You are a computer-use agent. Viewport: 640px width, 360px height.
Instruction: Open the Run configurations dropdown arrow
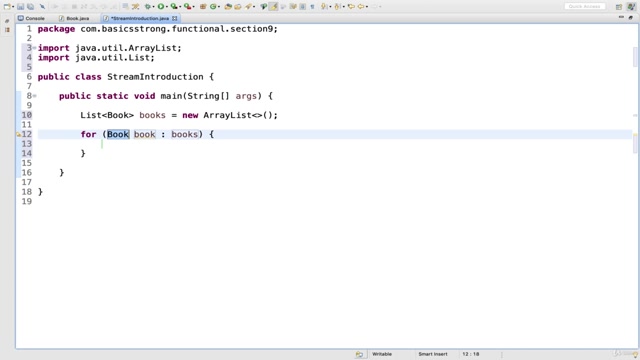tap(167, 7)
